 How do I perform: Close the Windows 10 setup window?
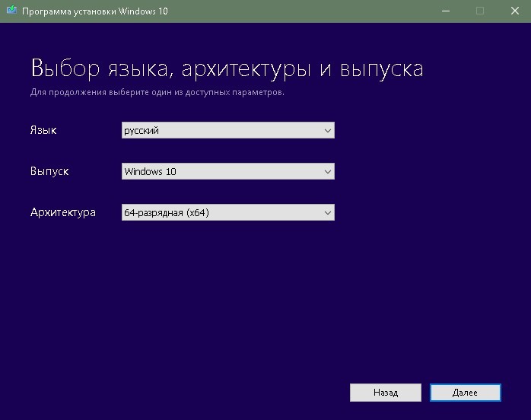[x=515, y=11]
